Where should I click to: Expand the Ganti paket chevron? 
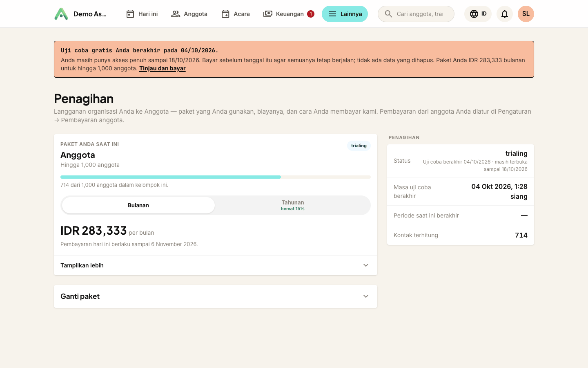tap(366, 296)
